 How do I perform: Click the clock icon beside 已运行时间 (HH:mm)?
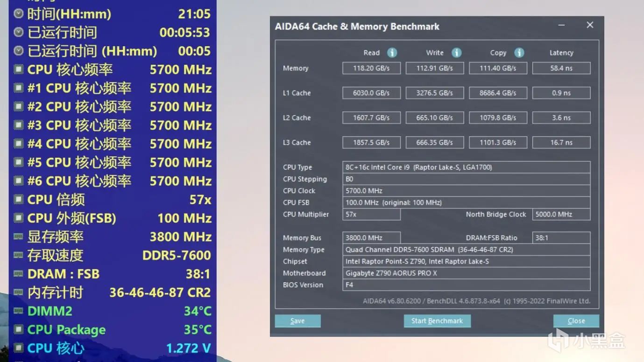click(19, 51)
